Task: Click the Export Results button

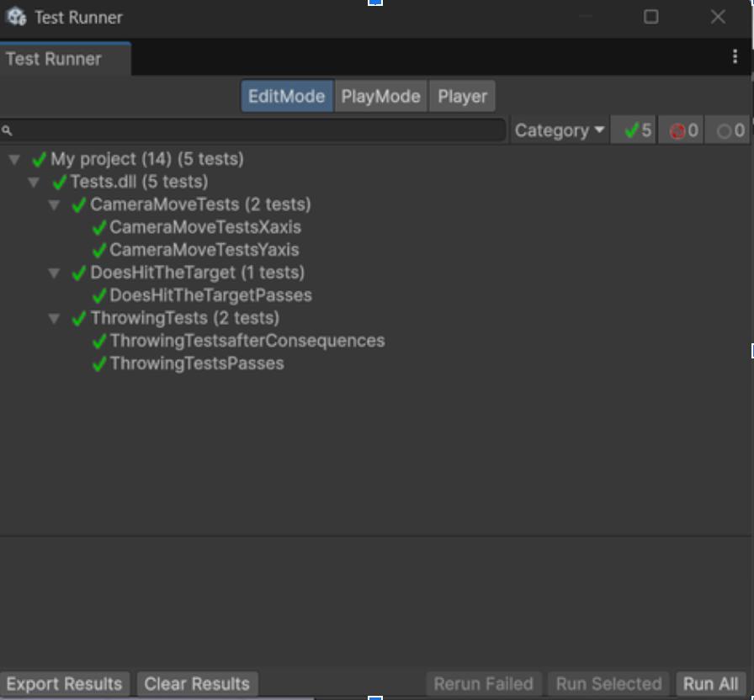Action: click(64, 684)
